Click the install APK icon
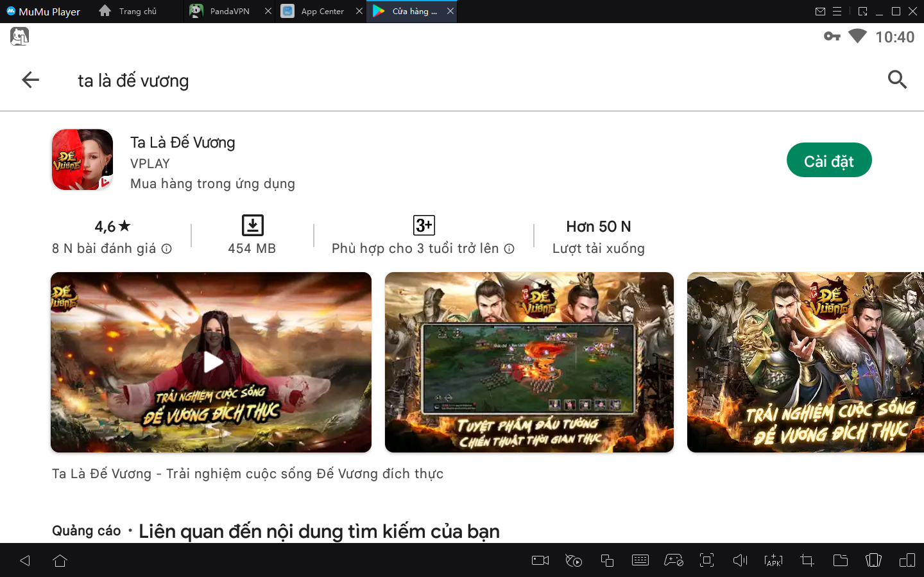924x577 pixels. (x=773, y=560)
